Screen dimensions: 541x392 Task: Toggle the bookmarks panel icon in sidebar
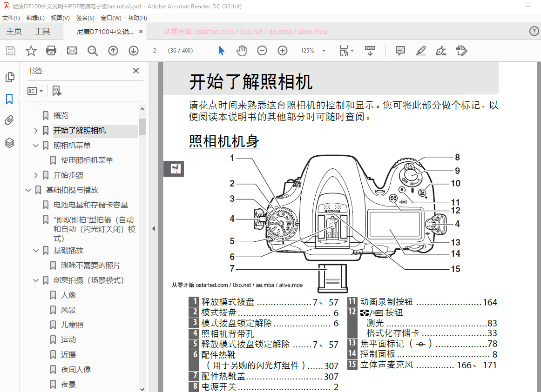point(9,99)
